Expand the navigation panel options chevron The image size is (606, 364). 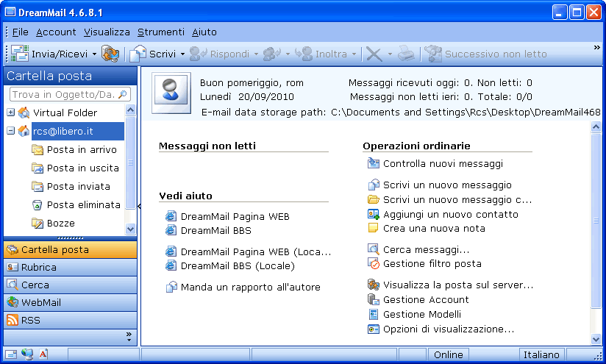pos(129,337)
